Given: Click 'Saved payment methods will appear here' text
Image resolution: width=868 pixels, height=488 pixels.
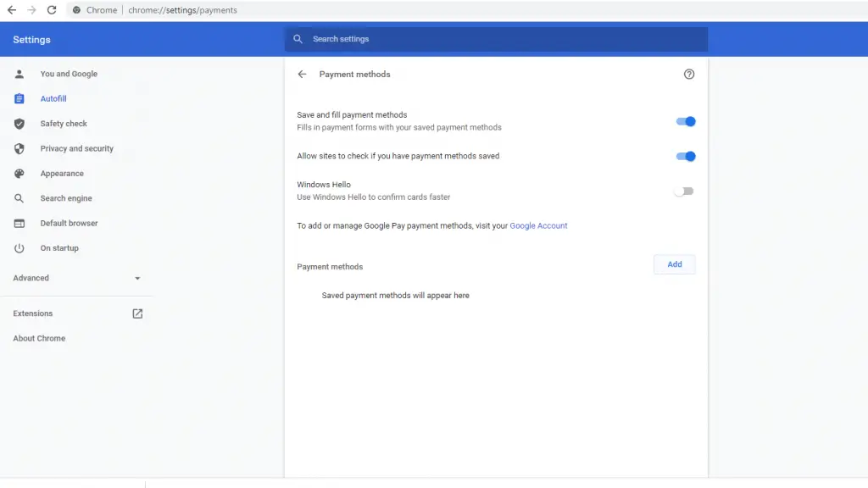Looking at the screenshot, I should [395, 296].
